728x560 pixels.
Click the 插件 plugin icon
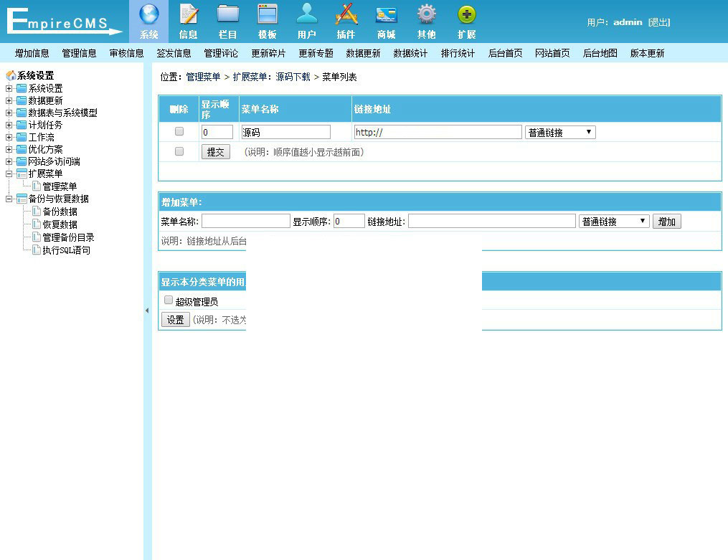[x=346, y=15]
